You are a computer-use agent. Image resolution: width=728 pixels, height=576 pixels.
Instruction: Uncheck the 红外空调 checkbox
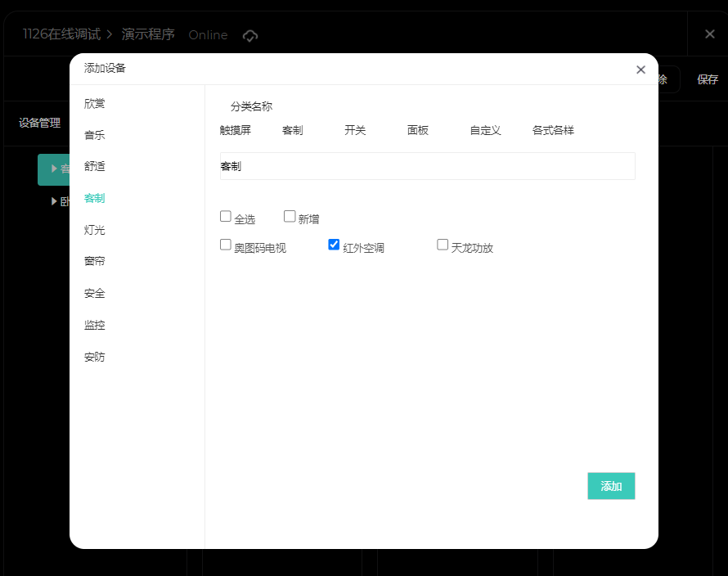(334, 245)
